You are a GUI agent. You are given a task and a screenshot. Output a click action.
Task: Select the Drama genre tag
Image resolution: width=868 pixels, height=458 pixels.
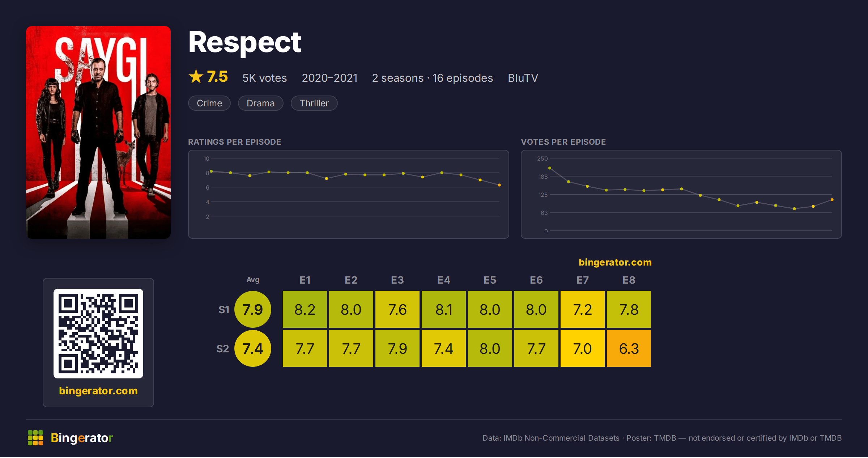[x=260, y=103]
